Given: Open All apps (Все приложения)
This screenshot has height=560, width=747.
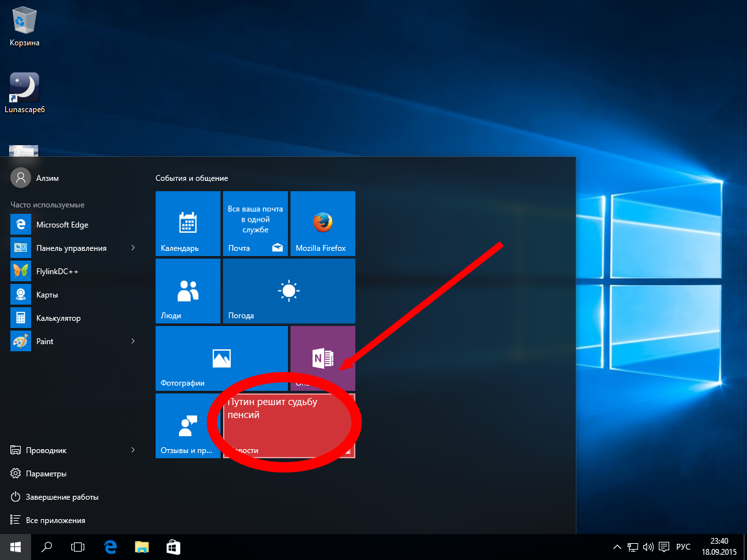Looking at the screenshot, I should click(55, 520).
